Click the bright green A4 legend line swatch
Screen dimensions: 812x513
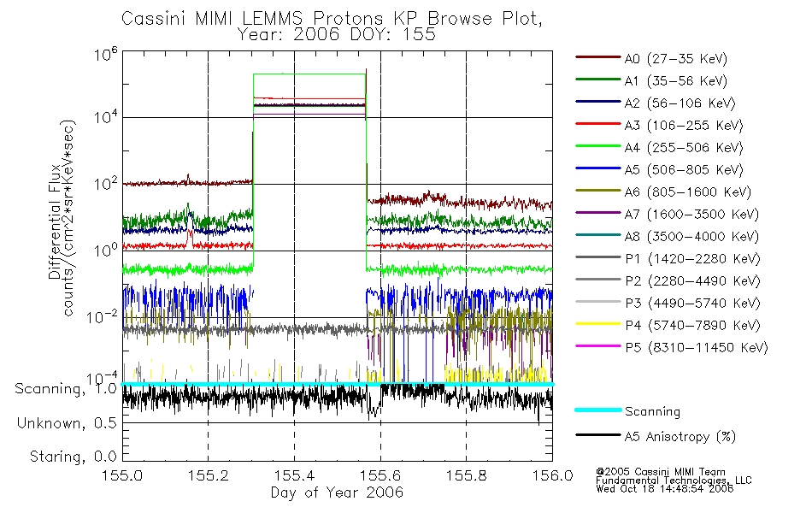(x=597, y=146)
